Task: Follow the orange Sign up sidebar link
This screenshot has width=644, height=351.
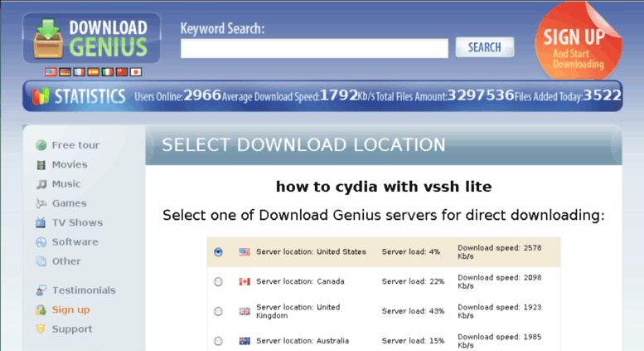Action: [70, 310]
